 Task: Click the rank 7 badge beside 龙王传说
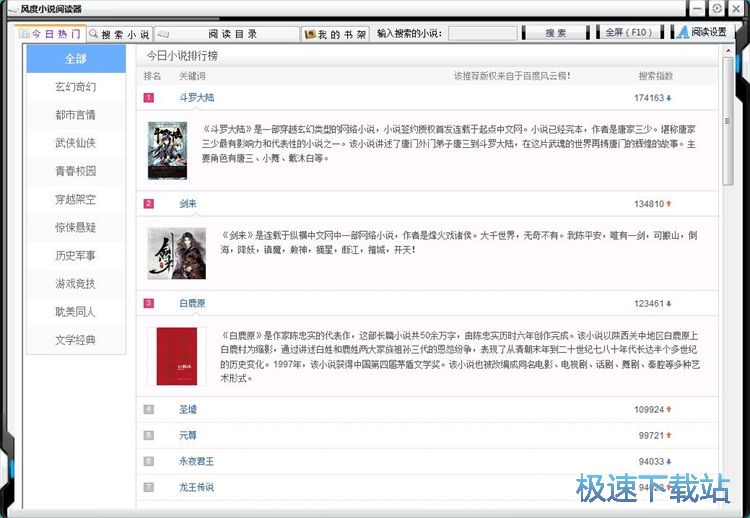point(149,487)
